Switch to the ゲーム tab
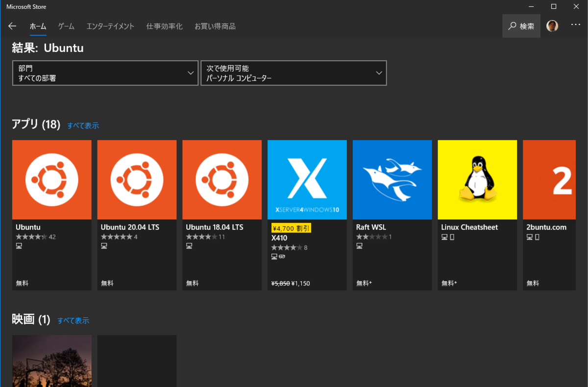Viewport: 588px width, 387px height. pyautogui.click(x=66, y=26)
